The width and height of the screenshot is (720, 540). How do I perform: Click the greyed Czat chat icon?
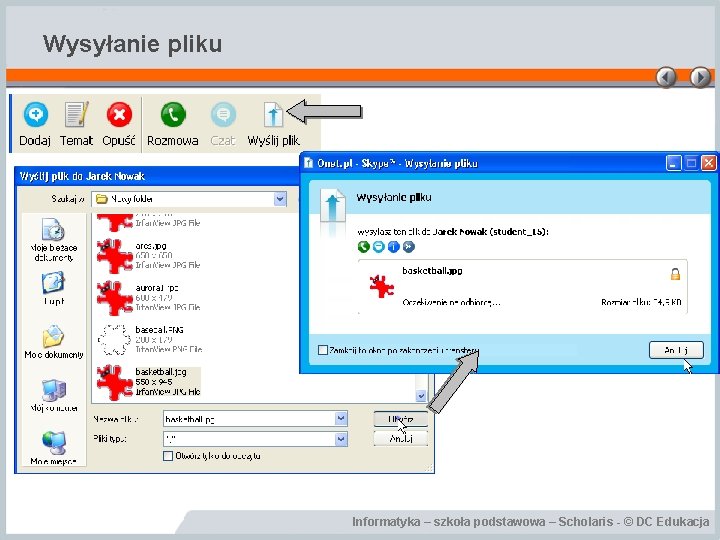[x=223, y=114]
